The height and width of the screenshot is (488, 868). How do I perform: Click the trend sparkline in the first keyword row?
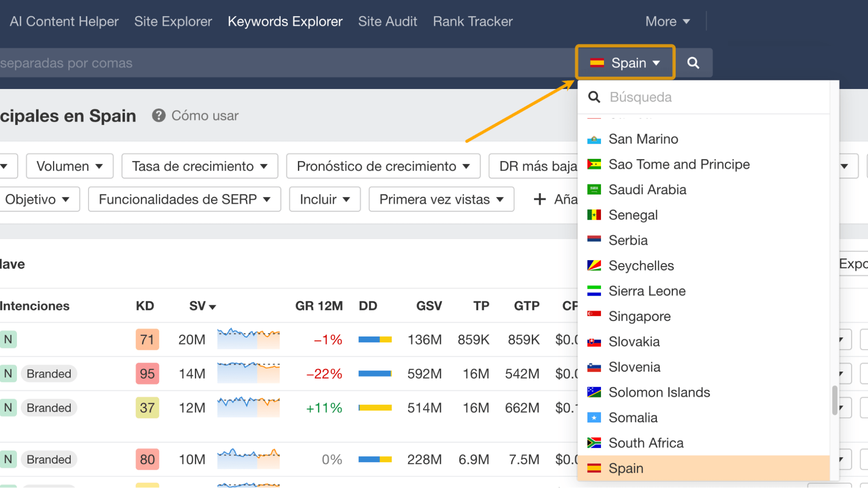coord(248,339)
